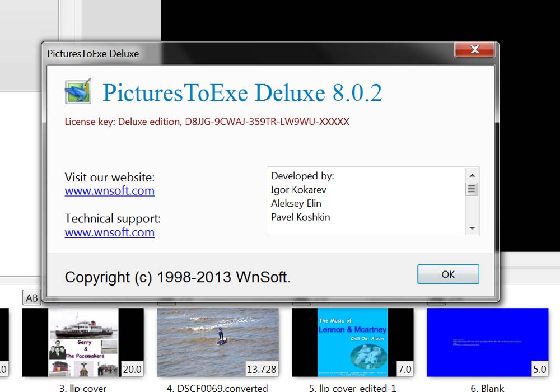This screenshot has width=560, height=392.
Task: Open the www.wnsoft.com link under Technical support
Action: tap(110, 232)
